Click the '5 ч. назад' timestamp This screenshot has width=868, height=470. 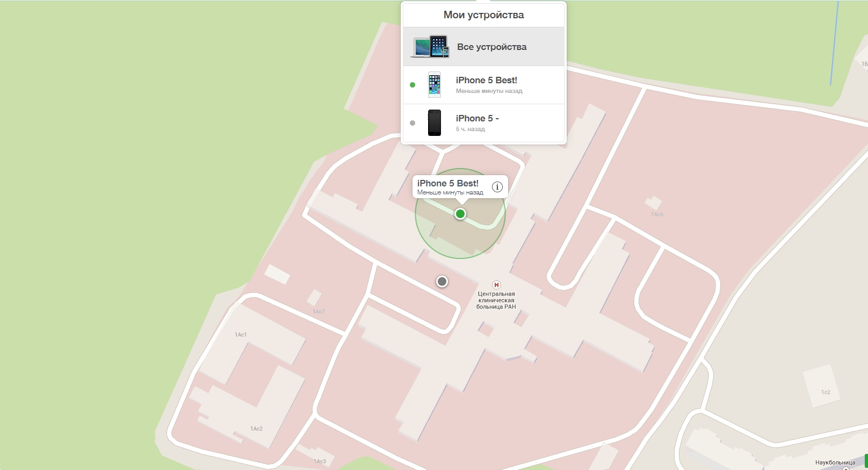(471, 129)
